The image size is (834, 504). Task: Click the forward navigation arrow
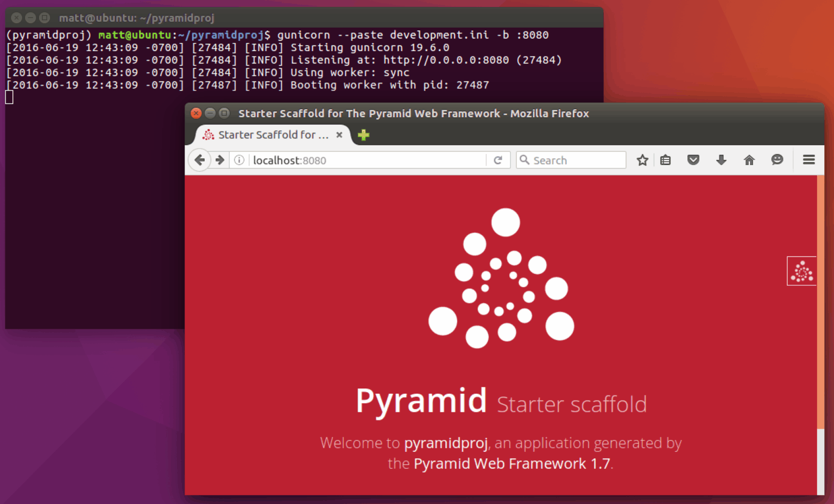pos(220,160)
